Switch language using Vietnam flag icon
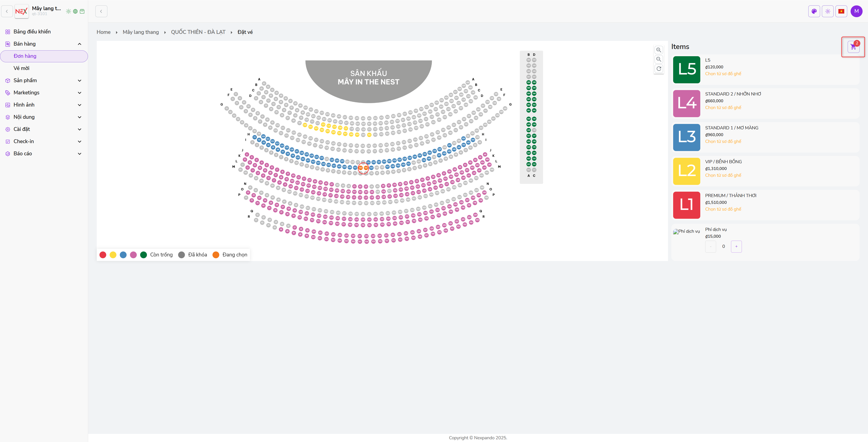The height and width of the screenshot is (442, 868). [x=841, y=11]
